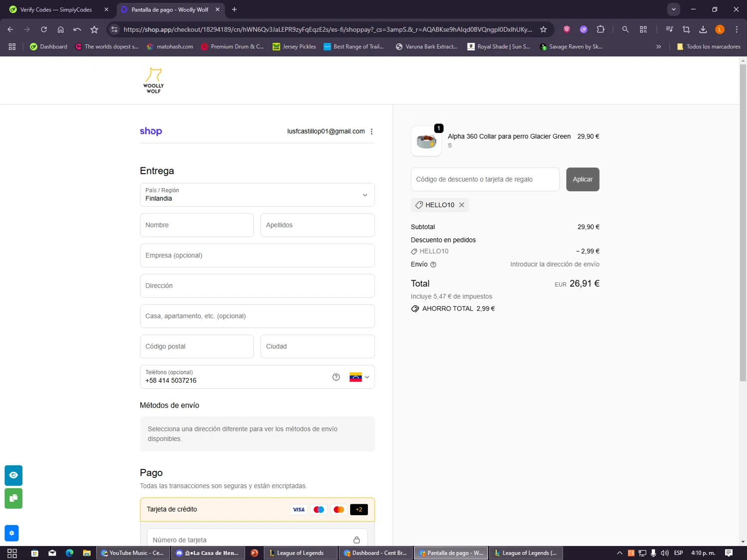Click the Aplicar discount button

[x=583, y=179]
